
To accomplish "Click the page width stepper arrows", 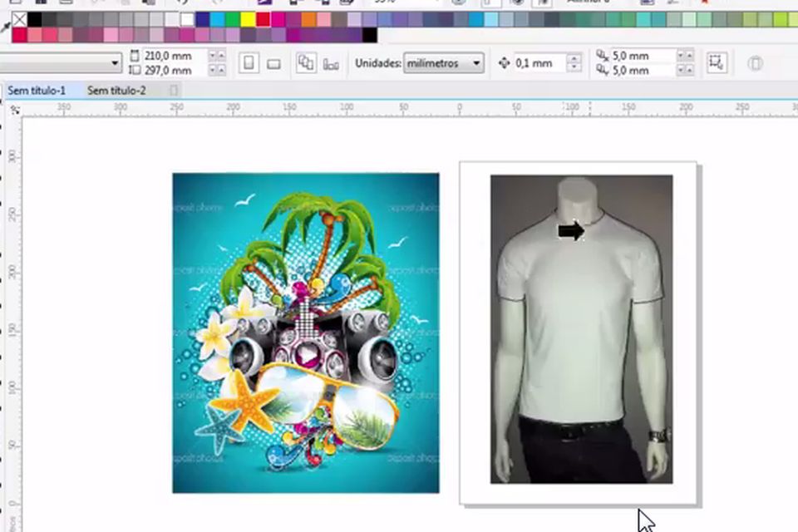I will click(216, 56).
